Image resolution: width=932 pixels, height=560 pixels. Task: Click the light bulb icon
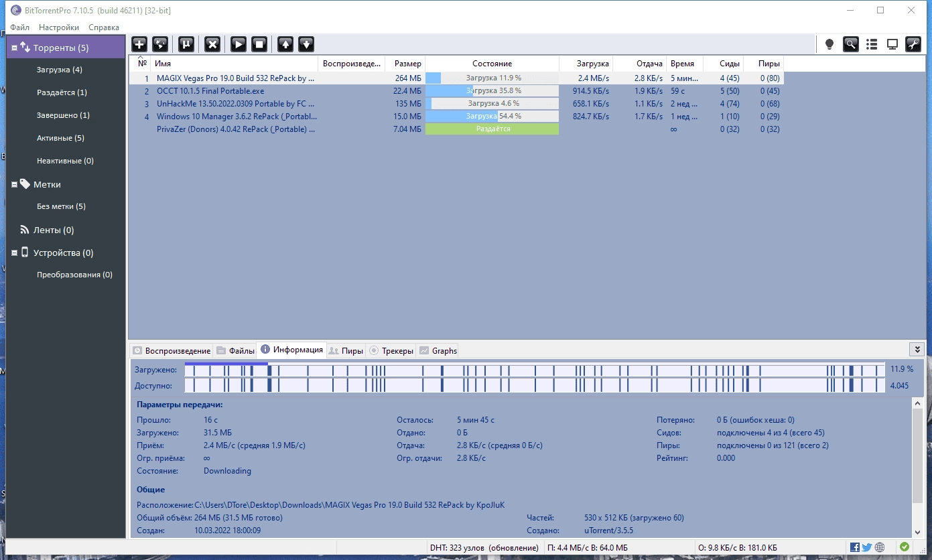pos(829,44)
